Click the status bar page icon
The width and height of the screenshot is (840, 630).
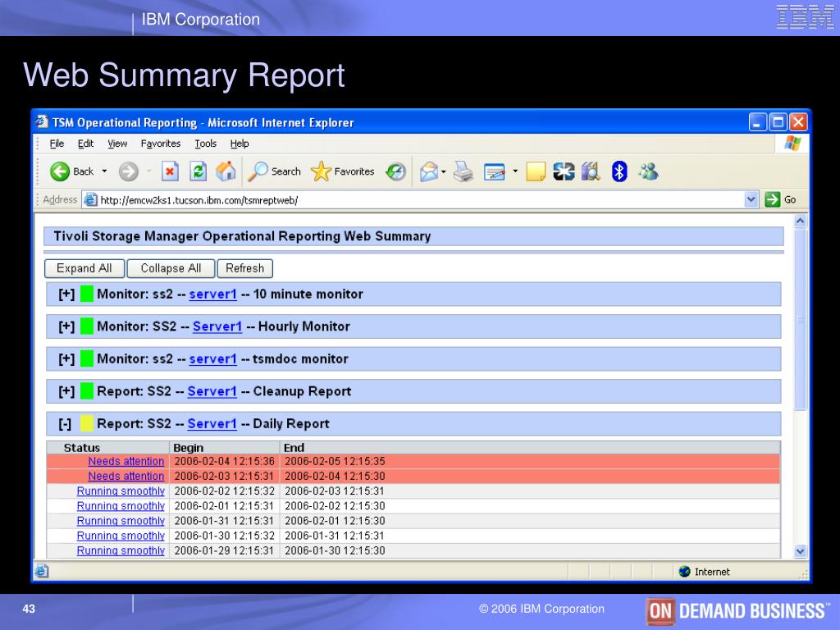[43, 572]
